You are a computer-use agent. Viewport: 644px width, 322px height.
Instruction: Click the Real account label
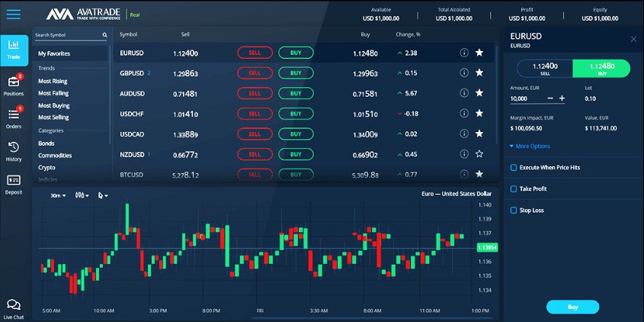135,14
